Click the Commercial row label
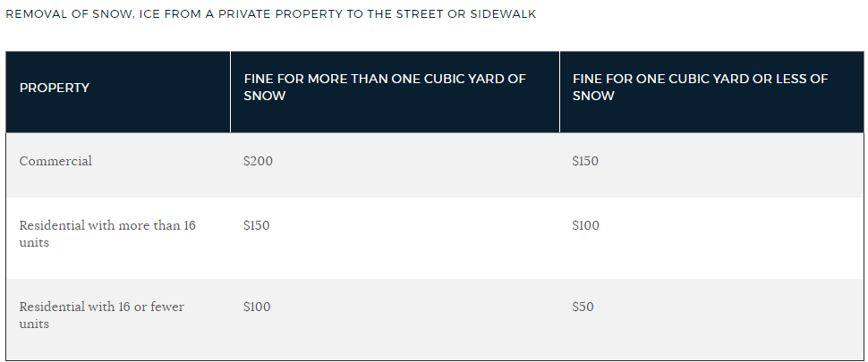868x362 pixels. [55, 161]
